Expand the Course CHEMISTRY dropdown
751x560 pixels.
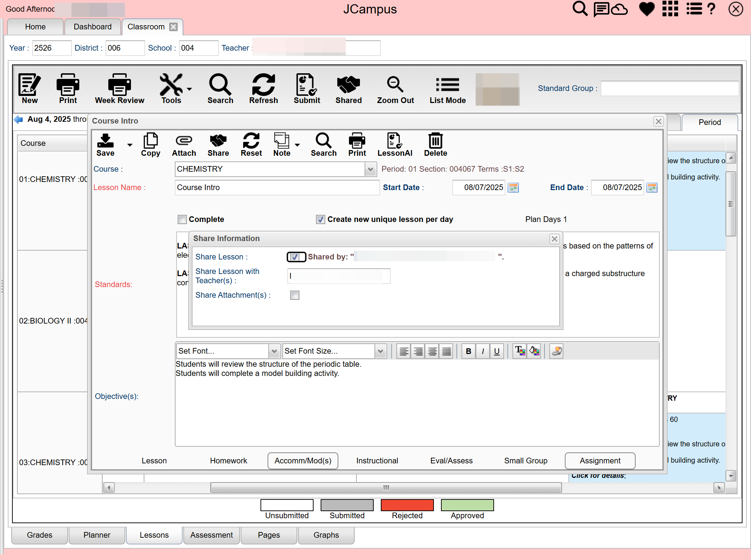tap(370, 169)
